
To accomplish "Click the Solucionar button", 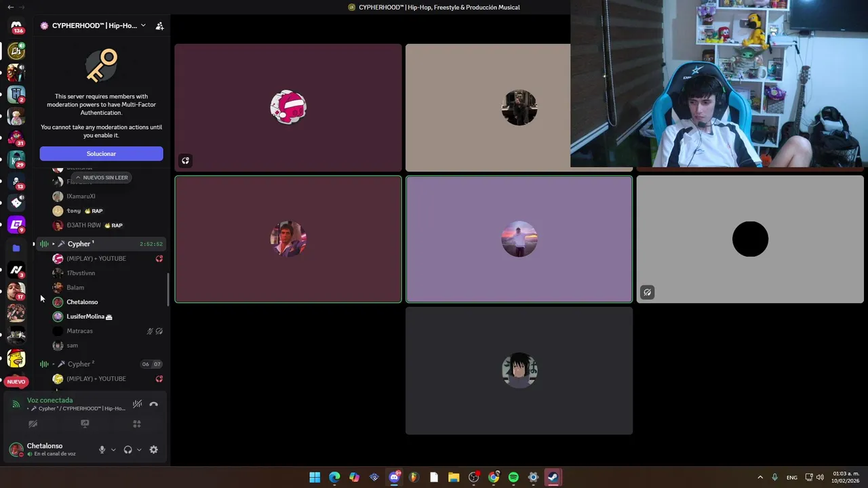I will [x=101, y=154].
